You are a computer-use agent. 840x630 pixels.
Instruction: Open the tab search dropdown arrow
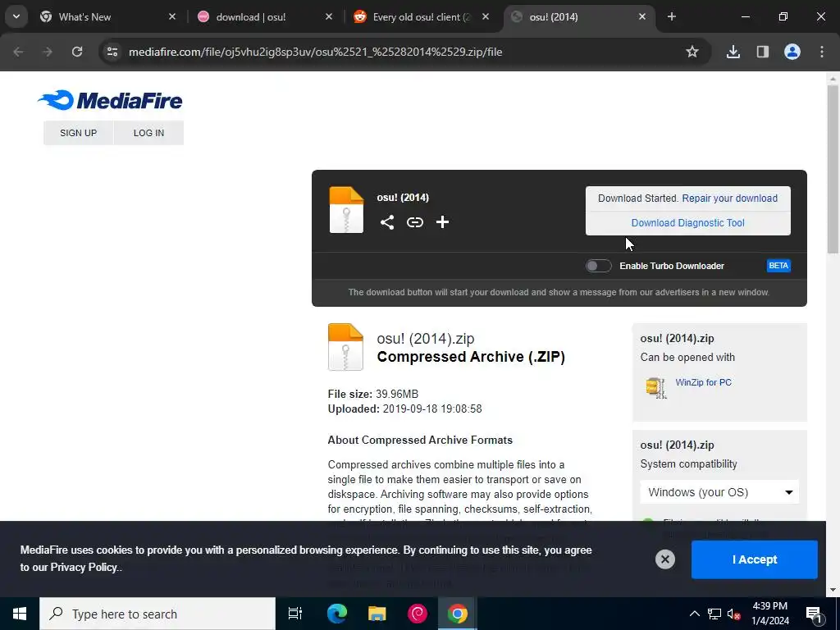[x=16, y=16]
